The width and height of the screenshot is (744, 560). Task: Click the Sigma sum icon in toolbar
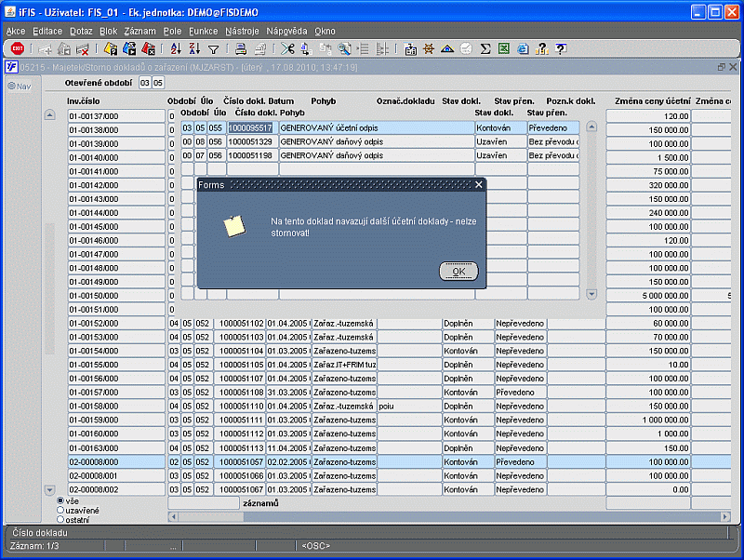pos(485,48)
